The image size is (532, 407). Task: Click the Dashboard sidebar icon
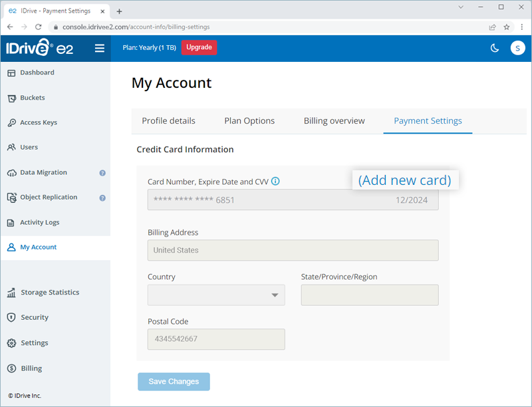pyautogui.click(x=11, y=72)
